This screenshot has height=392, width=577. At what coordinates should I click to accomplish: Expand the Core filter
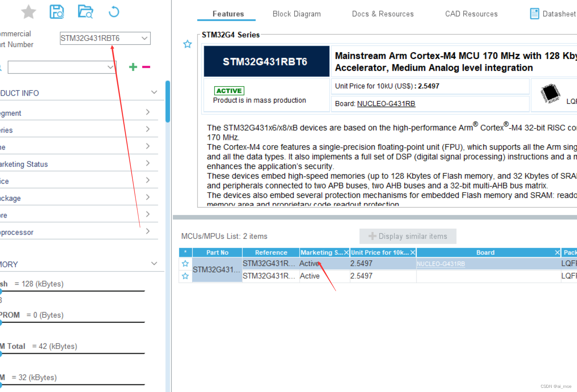pos(148,214)
